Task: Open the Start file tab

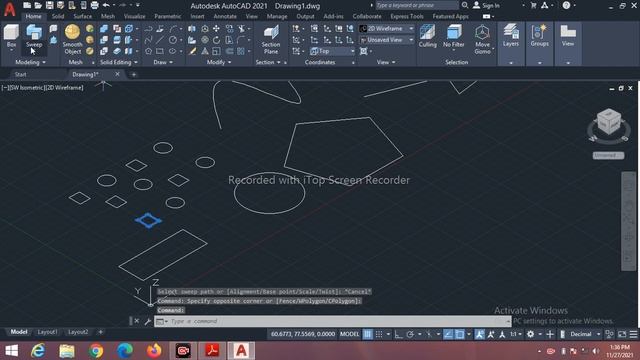Action: tap(20, 74)
